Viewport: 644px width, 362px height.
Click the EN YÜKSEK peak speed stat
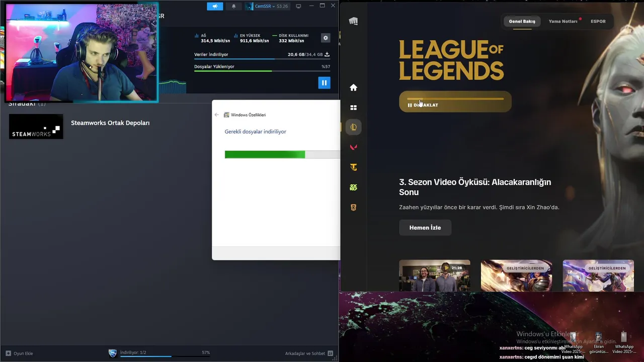point(250,38)
